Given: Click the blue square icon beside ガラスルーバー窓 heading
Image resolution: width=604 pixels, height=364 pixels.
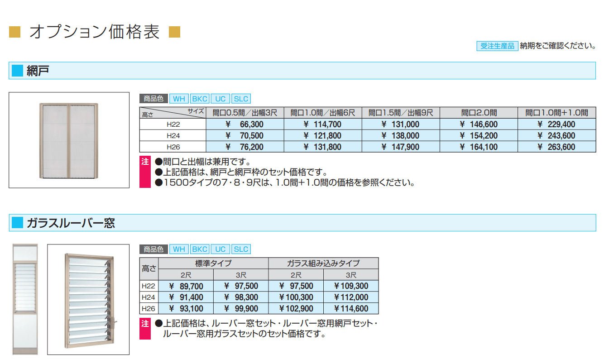Looking at the screenshot, I should coord(17,223).
